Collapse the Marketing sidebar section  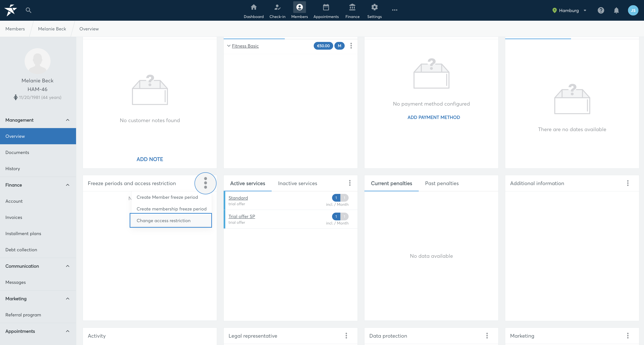coord(67,298)
